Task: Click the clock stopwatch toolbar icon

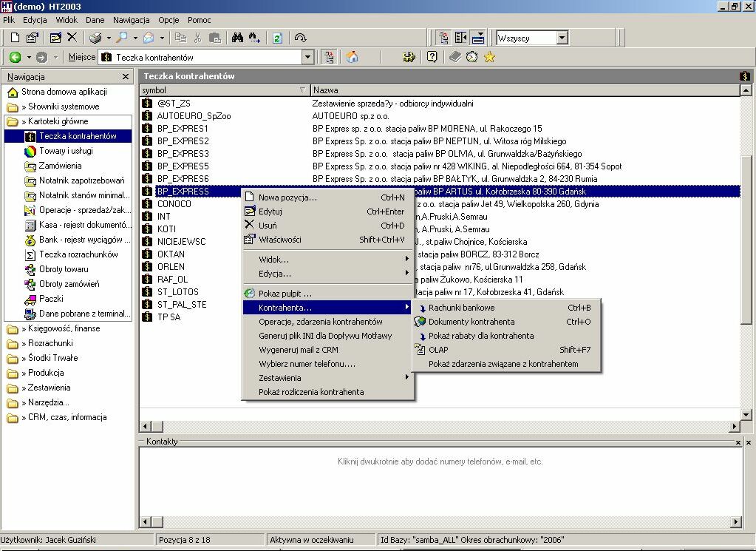Action: pyautogui.click(x=471, y=57)
